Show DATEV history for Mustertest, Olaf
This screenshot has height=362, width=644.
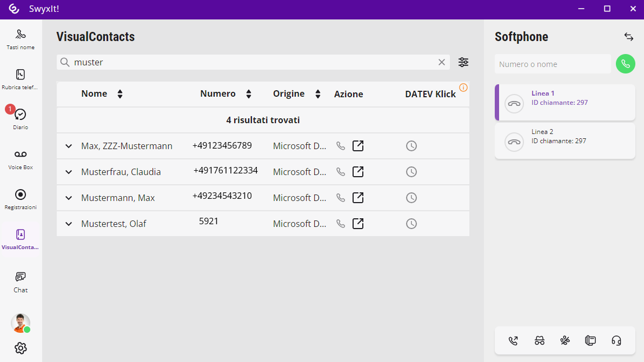coord(411,224)
